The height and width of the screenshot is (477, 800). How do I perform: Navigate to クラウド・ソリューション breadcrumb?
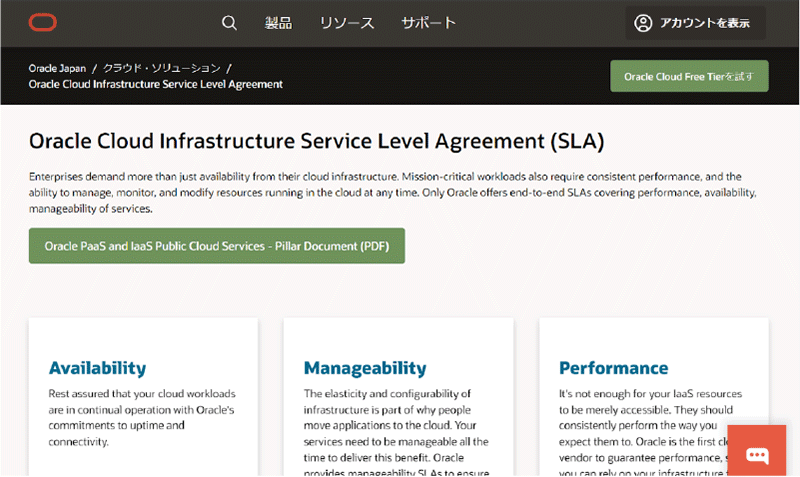(161, 68)
